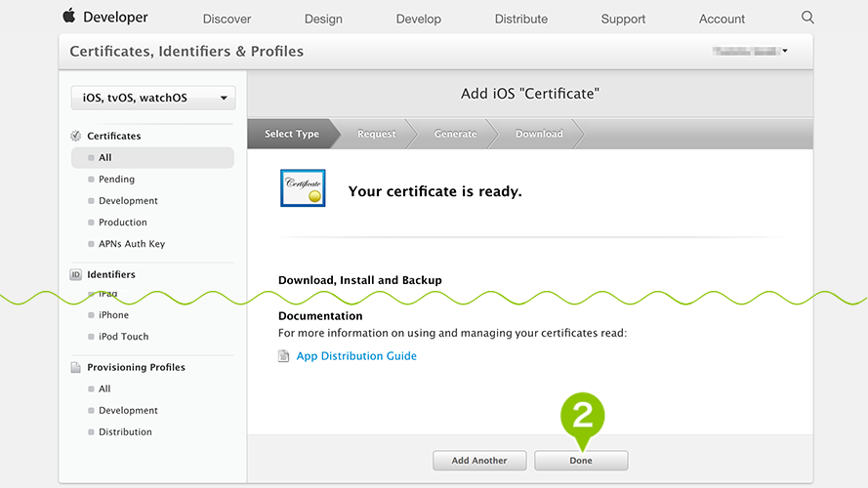Select Distribution provisioning profiles
This screenshot has width=868, height=488.
[x=125, y=432]
